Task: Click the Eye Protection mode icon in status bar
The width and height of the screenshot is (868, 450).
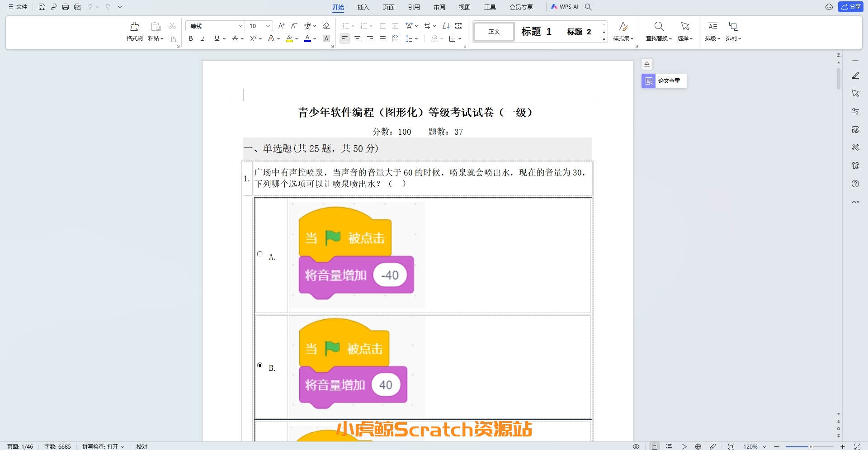Action: pos(636,446)
